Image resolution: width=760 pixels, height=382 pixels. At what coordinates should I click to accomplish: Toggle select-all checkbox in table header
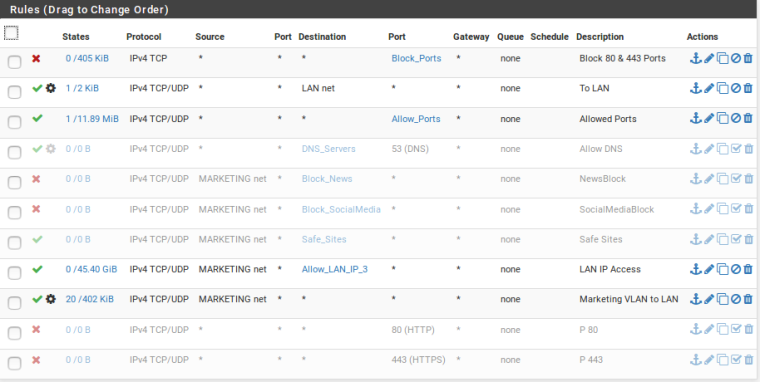tap(11, 33)
